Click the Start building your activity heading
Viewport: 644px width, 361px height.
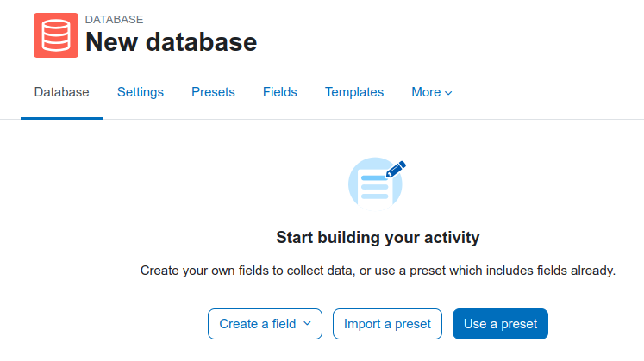[378, 238]
